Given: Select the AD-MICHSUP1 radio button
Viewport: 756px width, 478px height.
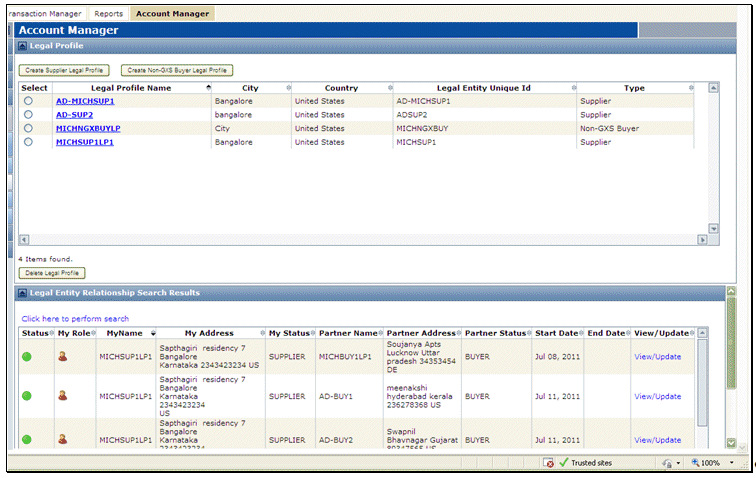Looking at the screenshot, I should tap(28, 101).
